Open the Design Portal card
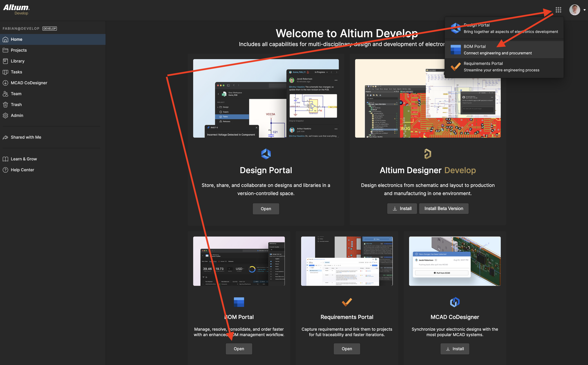The height and width of the screenshot is (365, 588). click(x=266, y=209)
